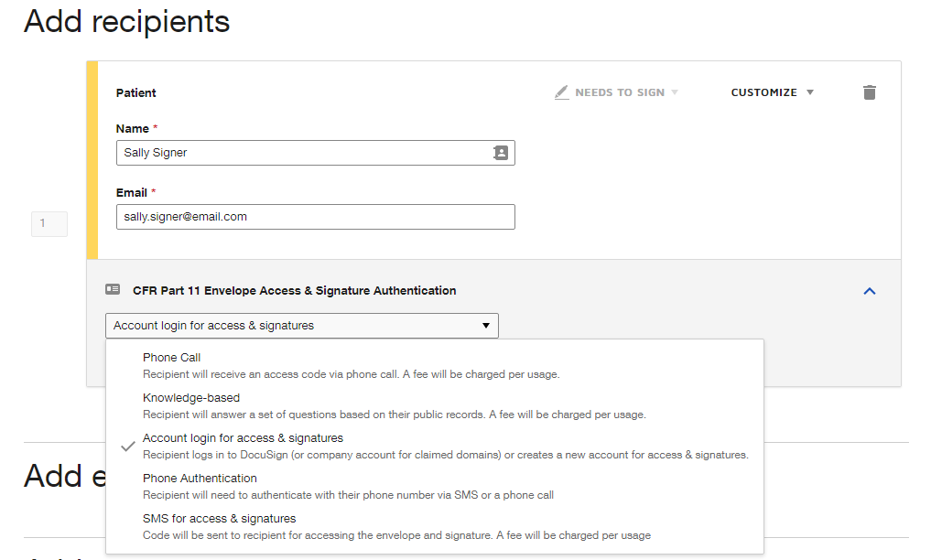Viewport: 931px width, 560px height.
Task: Open the Customize dropdown menu
Action: [x=772, y=92]
